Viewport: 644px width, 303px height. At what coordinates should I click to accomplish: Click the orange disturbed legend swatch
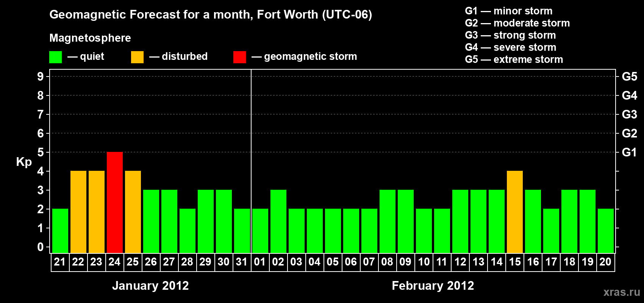137,57
